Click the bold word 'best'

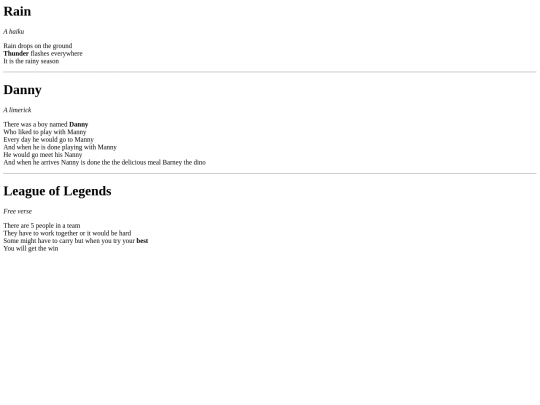(x=142, y=241)
